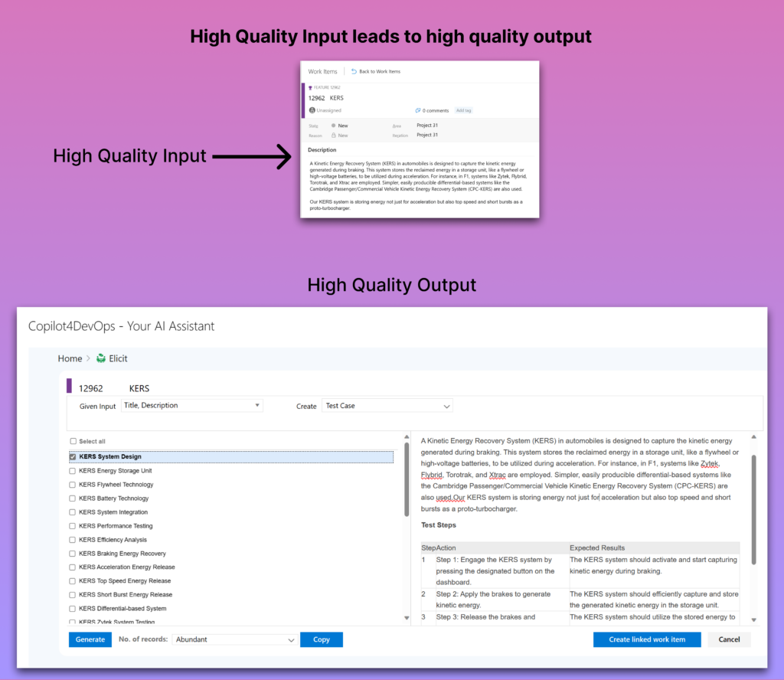Check KERS Top Speed Energy Release

point(73,581)
